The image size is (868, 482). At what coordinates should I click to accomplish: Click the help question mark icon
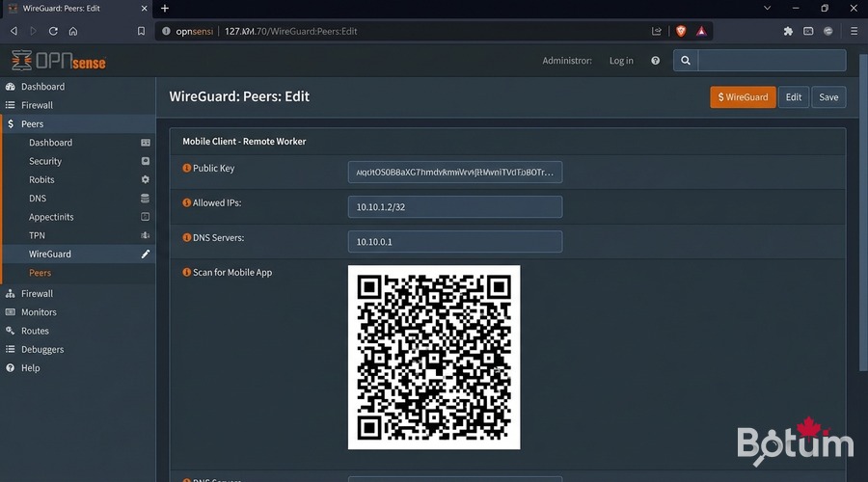click(x=656, y=61)
